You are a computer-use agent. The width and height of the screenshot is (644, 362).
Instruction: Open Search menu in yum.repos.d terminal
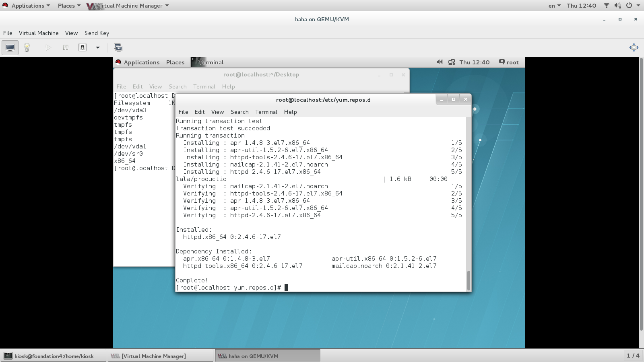(x=239, y=112)
